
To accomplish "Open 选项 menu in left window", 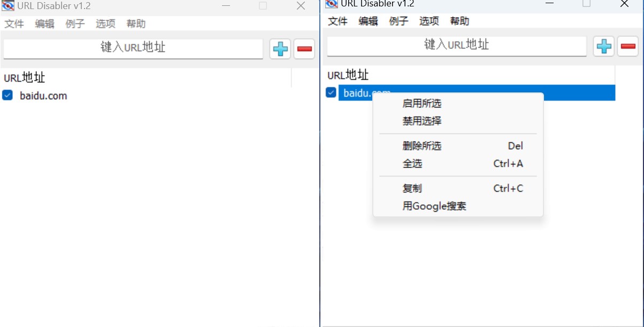I will click(105, 24).
